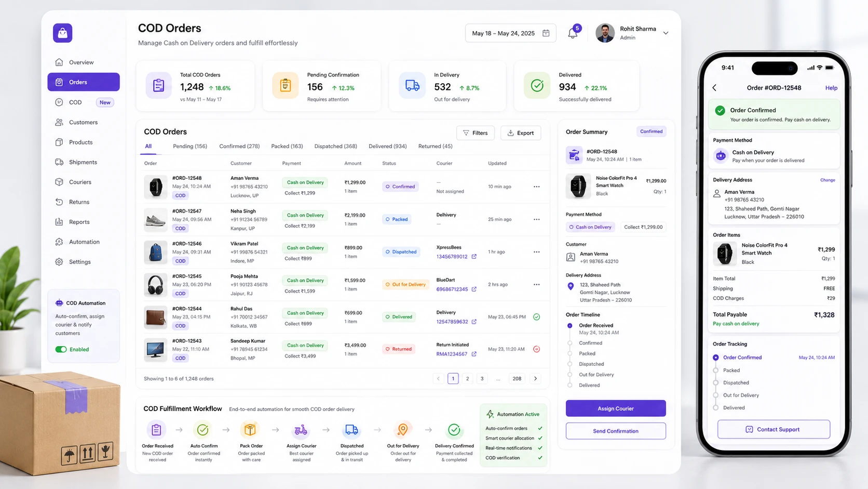Toggle Auto-confirm orders checkmark
Viewport: 868px width, 489px height.
pyautogui.click(x=540, y=428)
